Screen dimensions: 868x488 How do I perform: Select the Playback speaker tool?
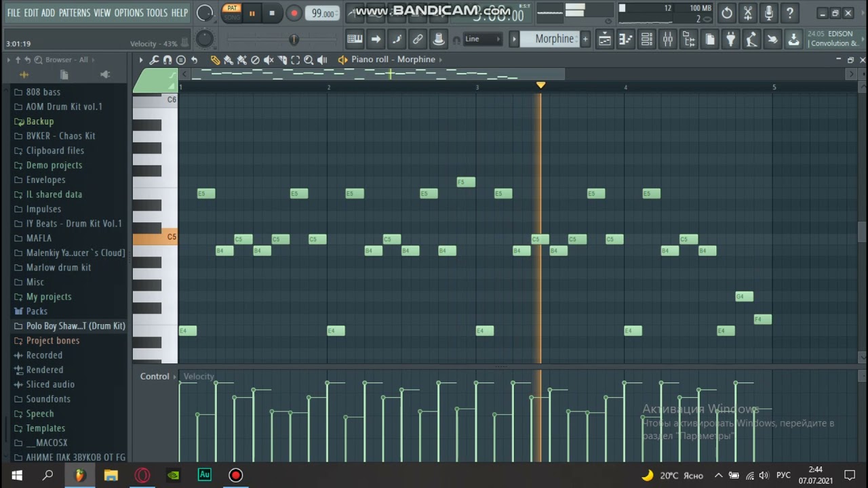(x=322, y=60)
